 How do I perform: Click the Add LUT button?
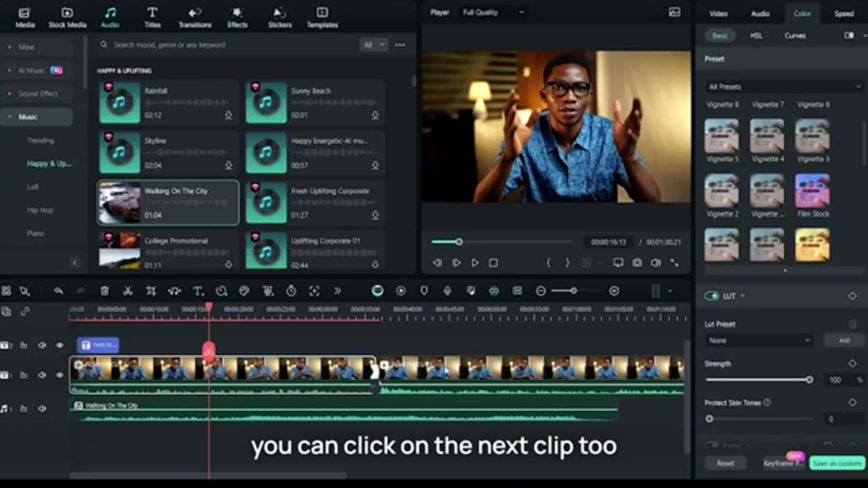[x=844, y=340]
